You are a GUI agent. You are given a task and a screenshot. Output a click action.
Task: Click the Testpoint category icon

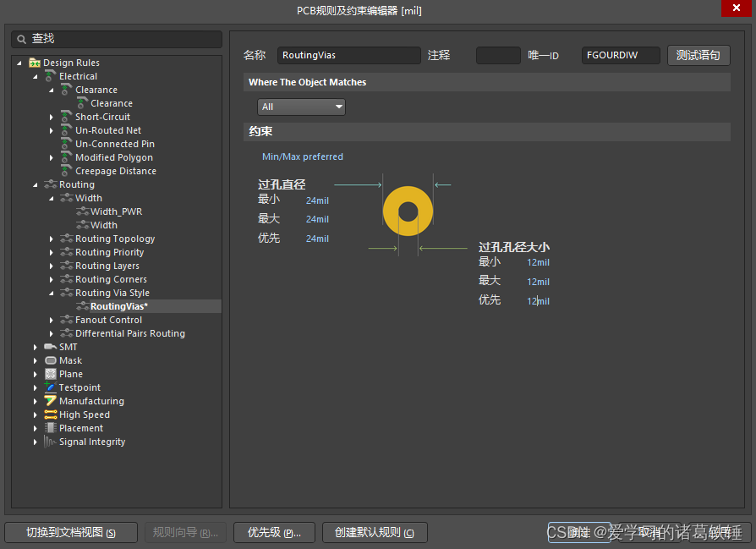click(50, 387)
